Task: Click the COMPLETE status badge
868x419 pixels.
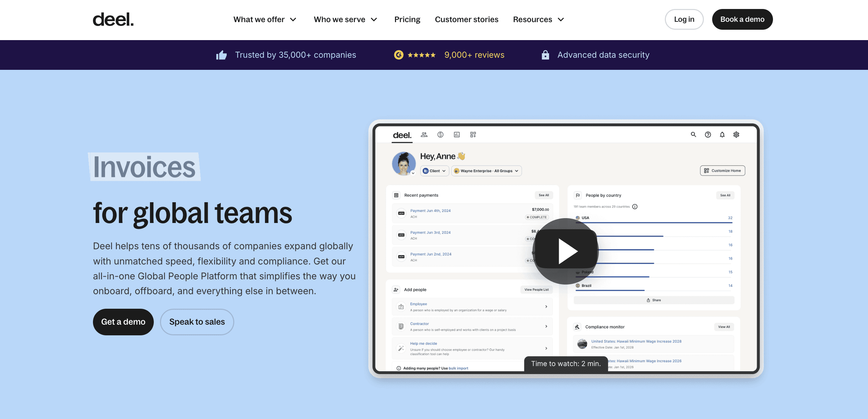Action: coord(537,217)
